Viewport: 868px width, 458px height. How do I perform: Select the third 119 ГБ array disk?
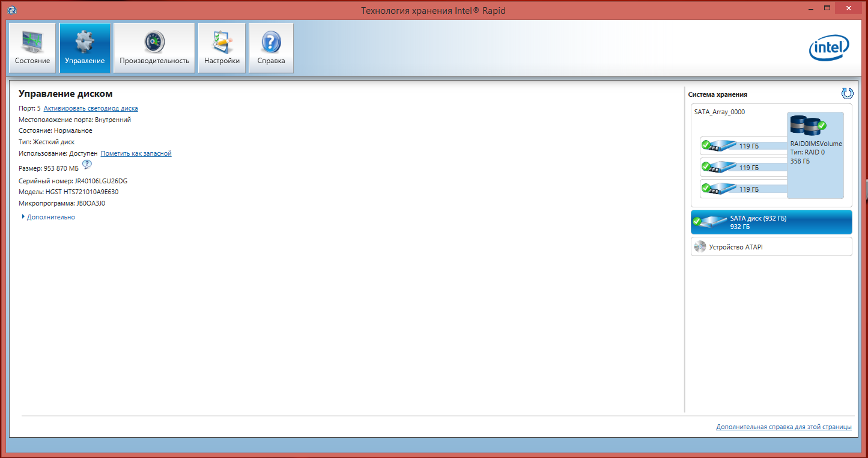click(x=744, y=189)
